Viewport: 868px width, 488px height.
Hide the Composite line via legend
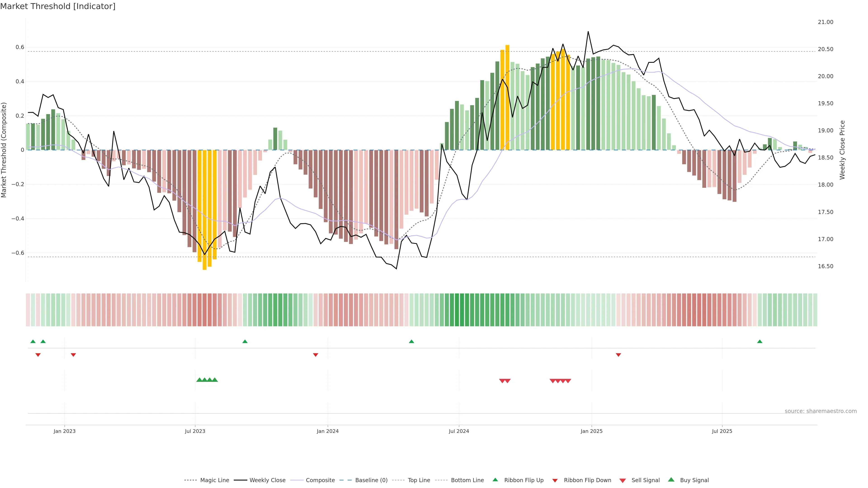click(x=320, y=480)
